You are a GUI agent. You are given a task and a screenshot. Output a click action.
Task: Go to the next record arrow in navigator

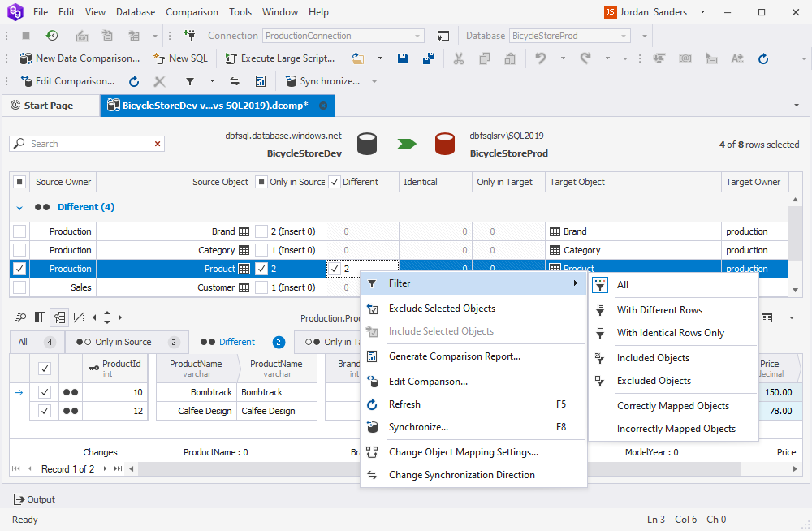(x=105, y=468)
